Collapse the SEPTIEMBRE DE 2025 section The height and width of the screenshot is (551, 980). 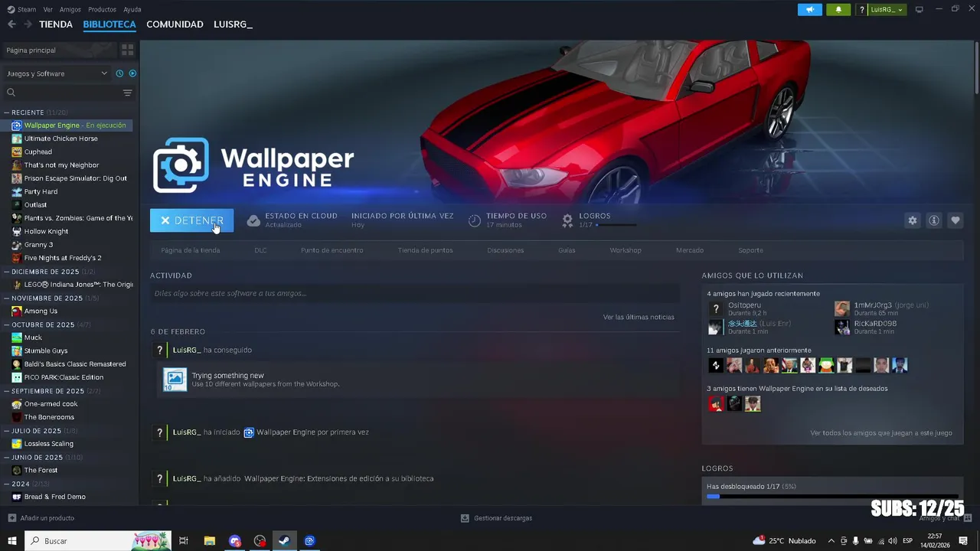click(x=7, y=391)
